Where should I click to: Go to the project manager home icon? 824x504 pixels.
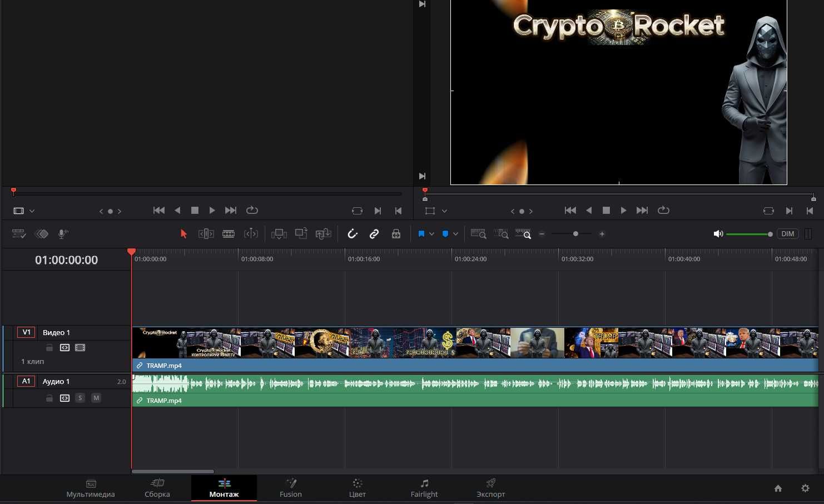click(778, 488)
